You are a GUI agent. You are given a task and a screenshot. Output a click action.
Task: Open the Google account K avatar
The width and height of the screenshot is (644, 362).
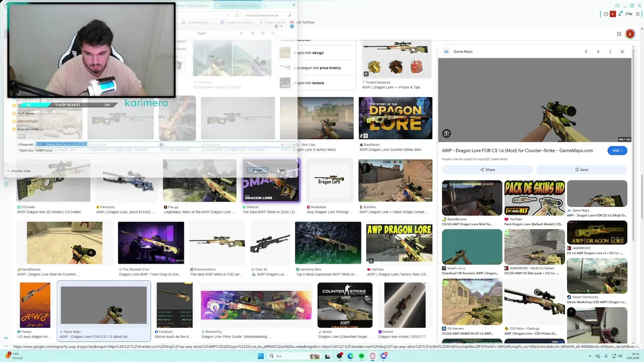pyautogui.click(x=630, y=34)
